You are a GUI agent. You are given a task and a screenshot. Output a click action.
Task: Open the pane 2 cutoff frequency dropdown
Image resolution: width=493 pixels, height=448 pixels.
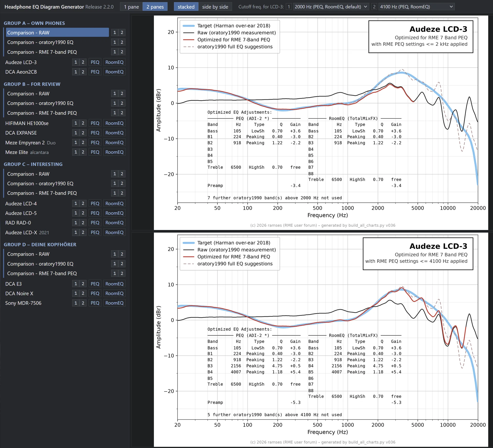417,7
